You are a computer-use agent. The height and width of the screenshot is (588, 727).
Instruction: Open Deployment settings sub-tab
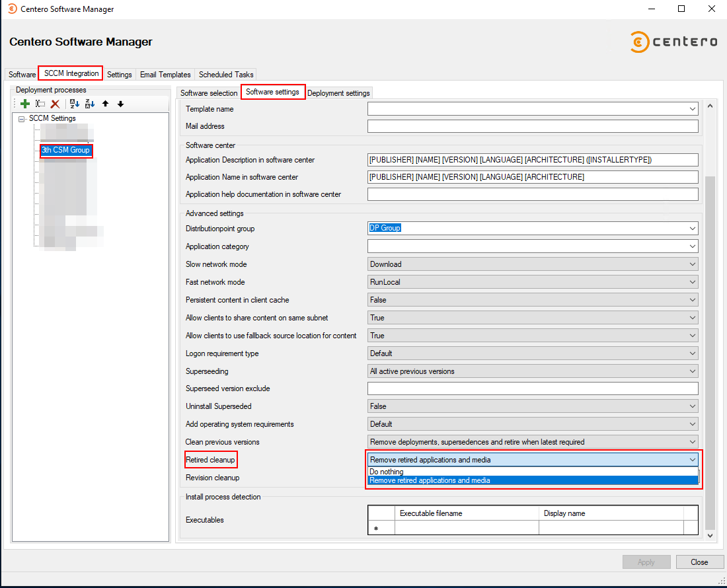(338, 93)
